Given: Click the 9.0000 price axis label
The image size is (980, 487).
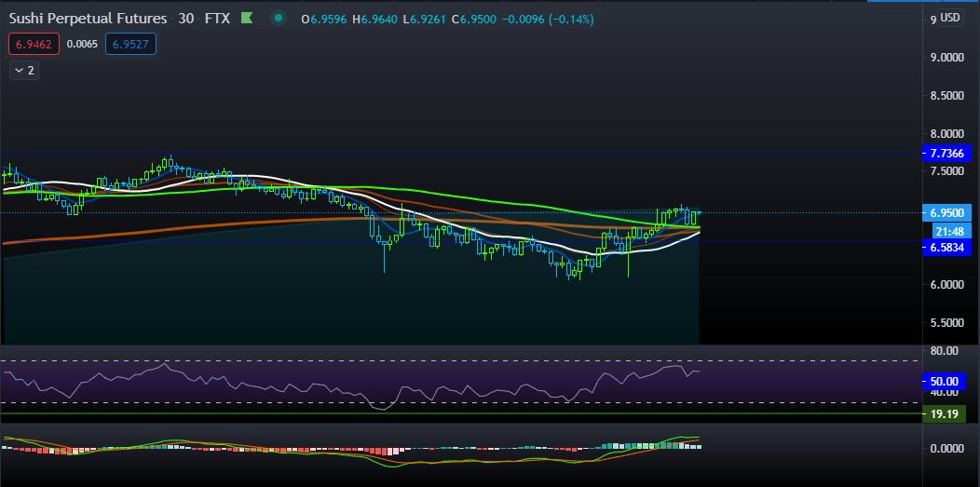Looking at the screenshot, I should click(947, 58).
